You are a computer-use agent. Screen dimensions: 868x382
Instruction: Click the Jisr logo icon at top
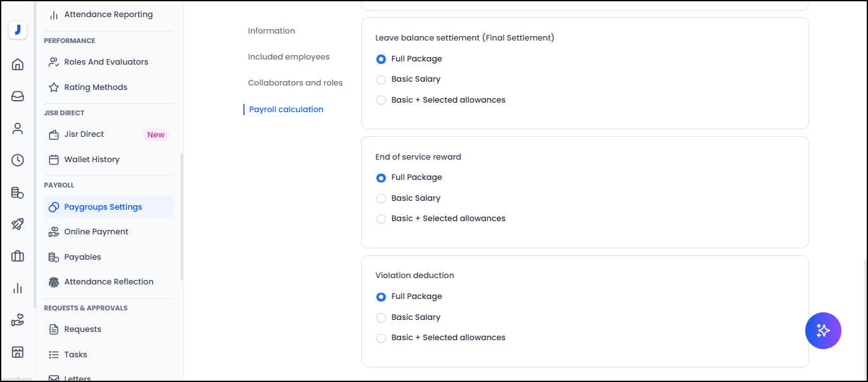coord(18,30)
